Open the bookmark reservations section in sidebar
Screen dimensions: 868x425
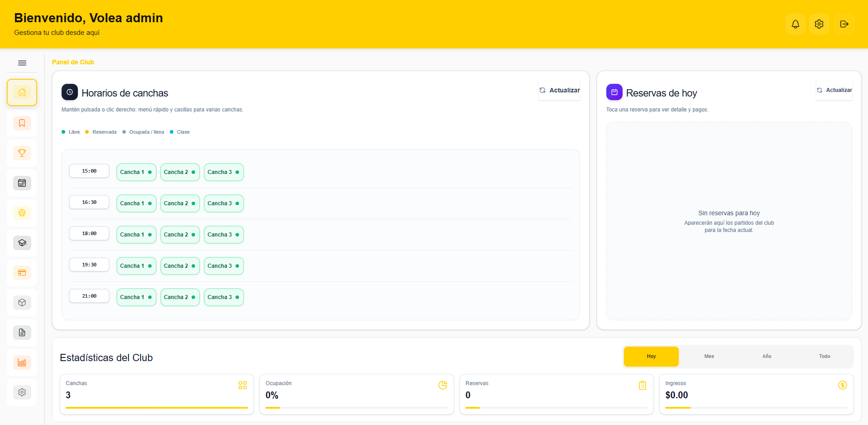pos(22,123)
